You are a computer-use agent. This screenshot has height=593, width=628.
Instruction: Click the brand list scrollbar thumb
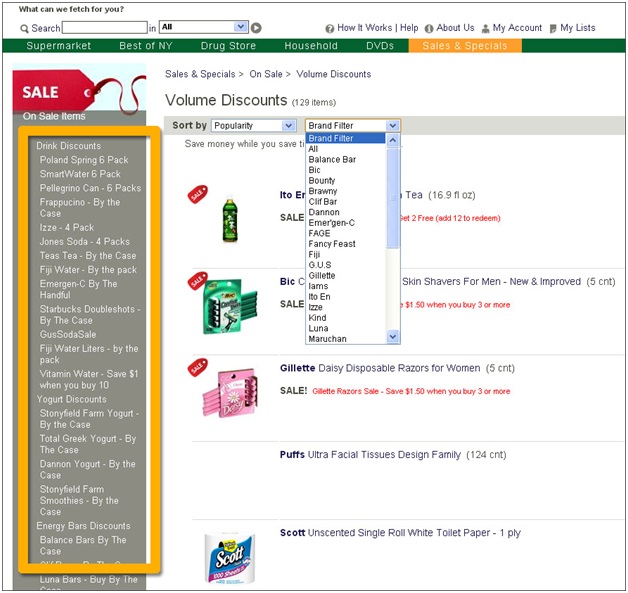(x=393, y=197)
